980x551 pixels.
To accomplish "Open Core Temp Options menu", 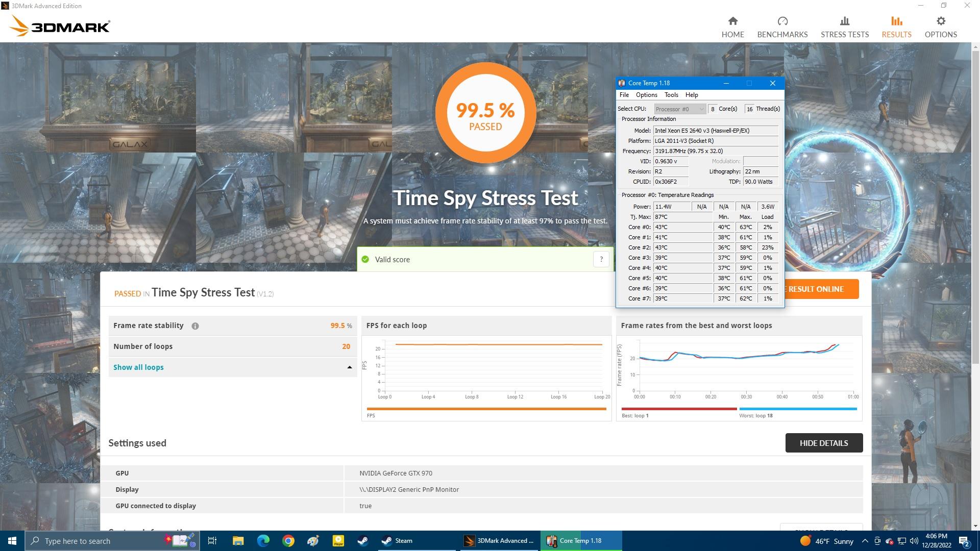I will [646, 95].
